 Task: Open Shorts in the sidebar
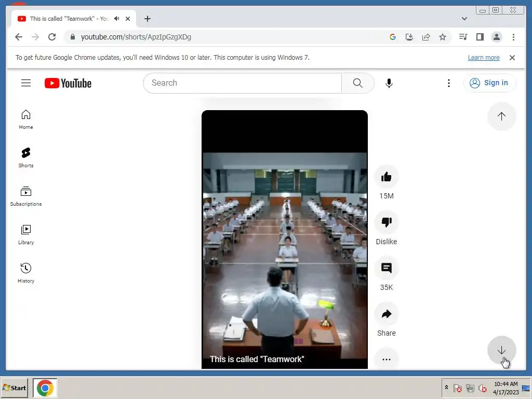pyautogui.click(x=26, y=158)
